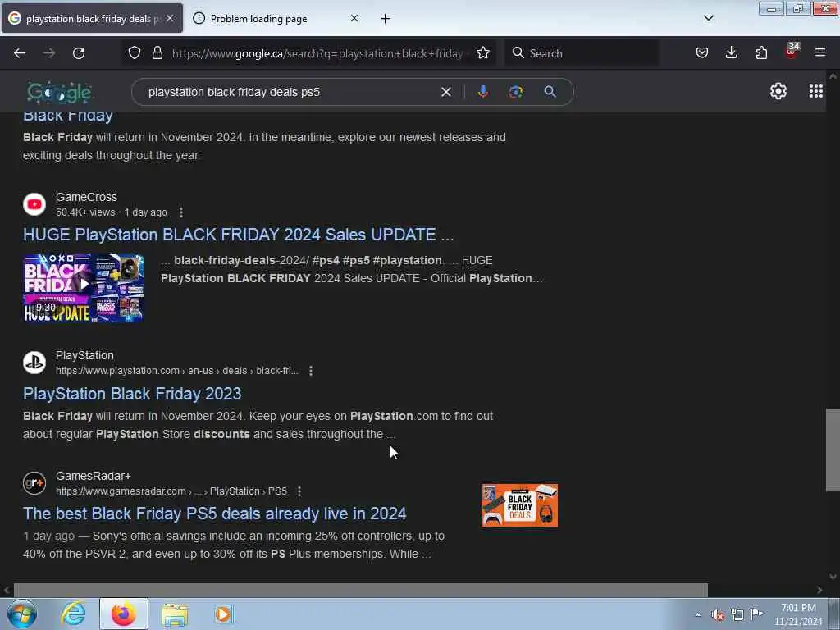Open HUGE PlayStation BLACK FRIDAY 2024 Sales UPDATE link
The height and width of the screenshot is (630, 840).
tap(239, 235)
